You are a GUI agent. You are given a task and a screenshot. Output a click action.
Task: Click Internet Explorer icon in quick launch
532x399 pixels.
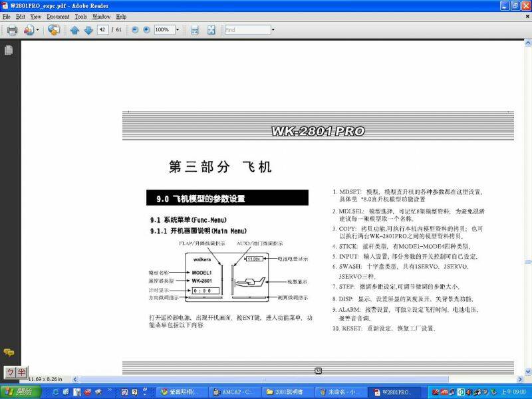[56, 392]
